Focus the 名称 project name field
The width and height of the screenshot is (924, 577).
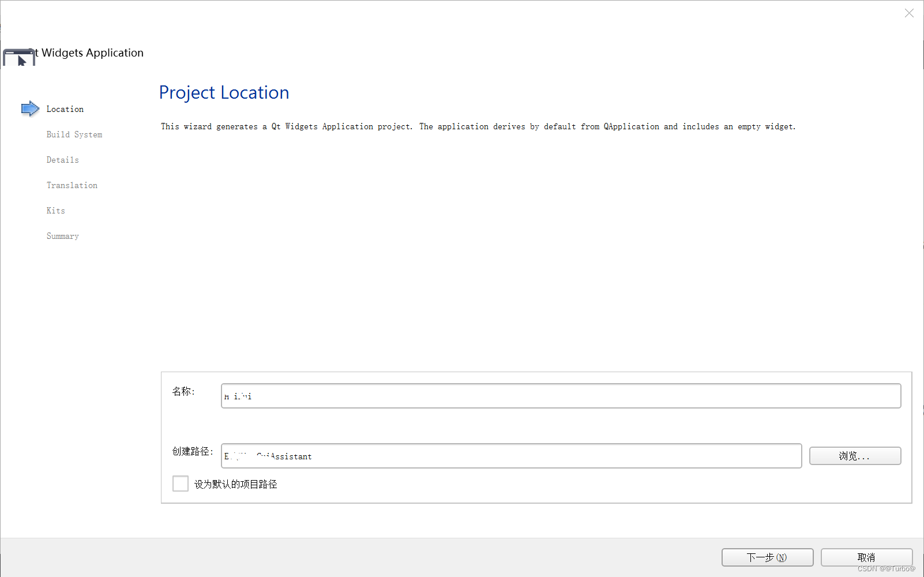coord(561,396)
